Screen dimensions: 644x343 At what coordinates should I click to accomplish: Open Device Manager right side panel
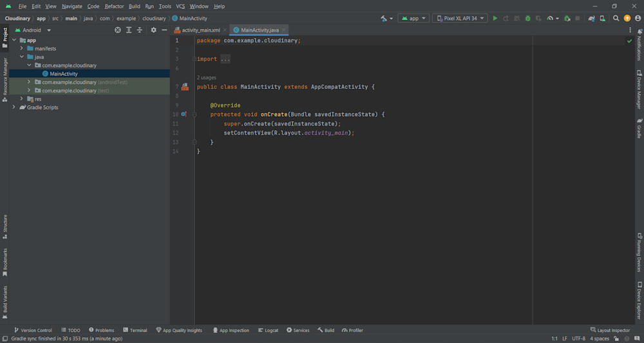click(639, 89)
